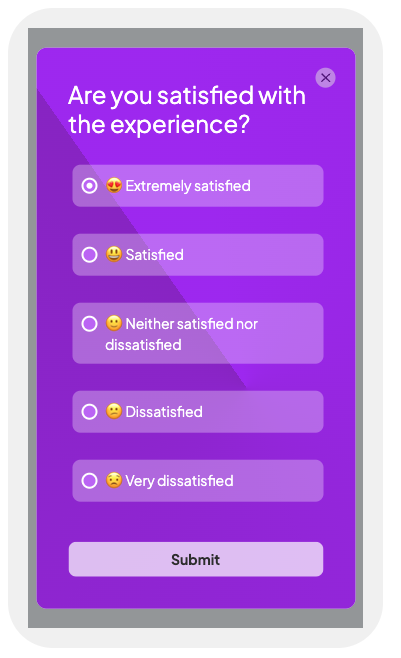Click the 'Extremely satisfied' label text
401x658 pixels.
(188, 186)
